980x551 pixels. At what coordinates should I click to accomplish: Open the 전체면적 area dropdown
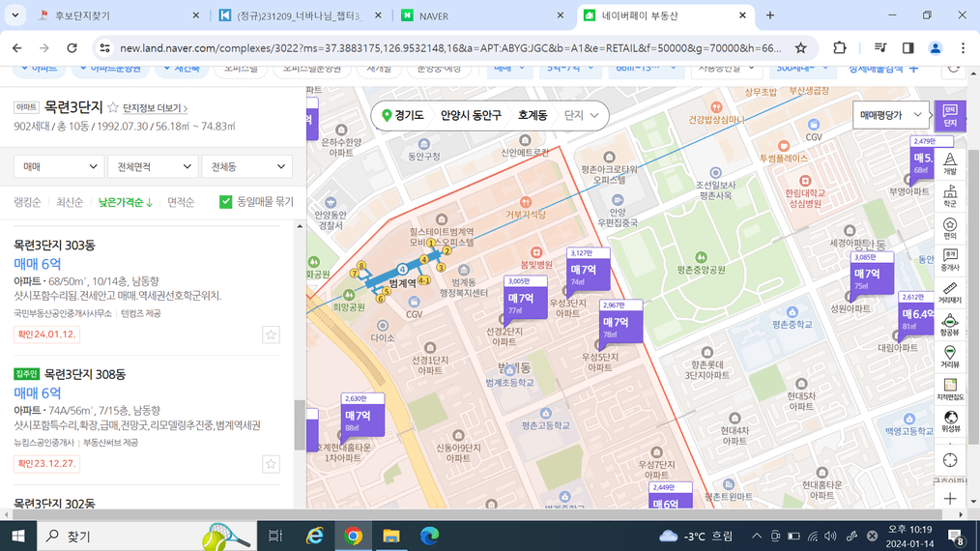point(153,166)
